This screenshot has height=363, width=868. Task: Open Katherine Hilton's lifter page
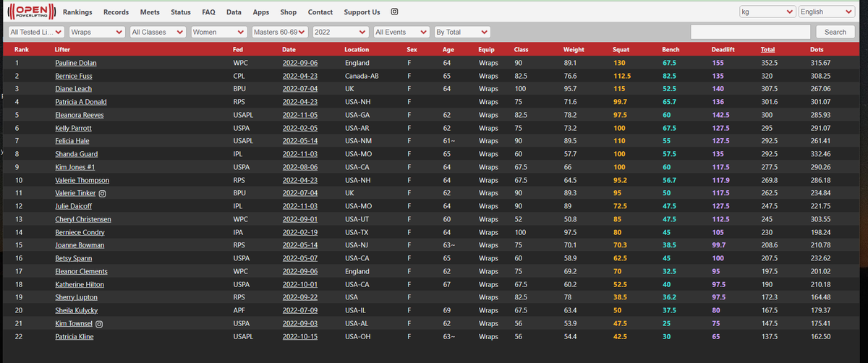pyautogui.click(x=80, y=284)
